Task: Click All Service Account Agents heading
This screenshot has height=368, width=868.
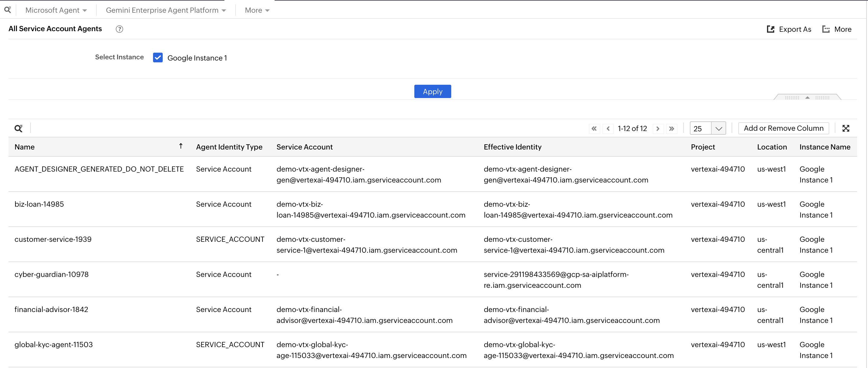Action: point(55,29)
